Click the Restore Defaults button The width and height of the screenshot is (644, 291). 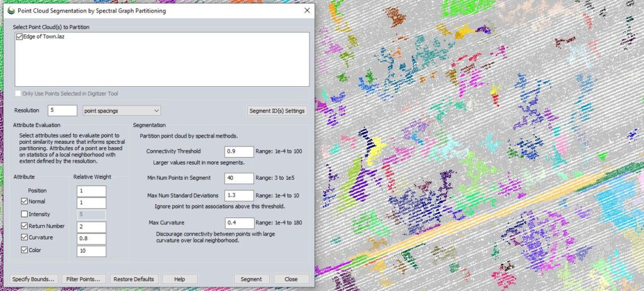tap(134, 279)
